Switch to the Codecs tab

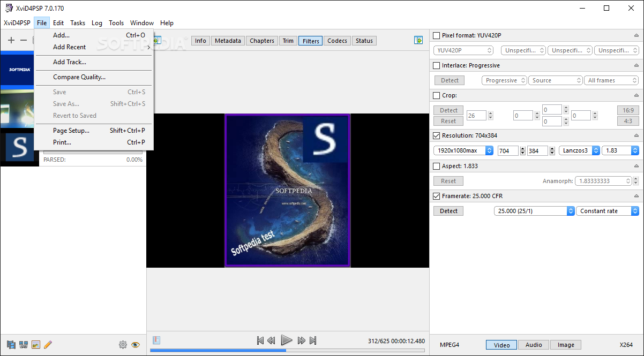[338, 41]
